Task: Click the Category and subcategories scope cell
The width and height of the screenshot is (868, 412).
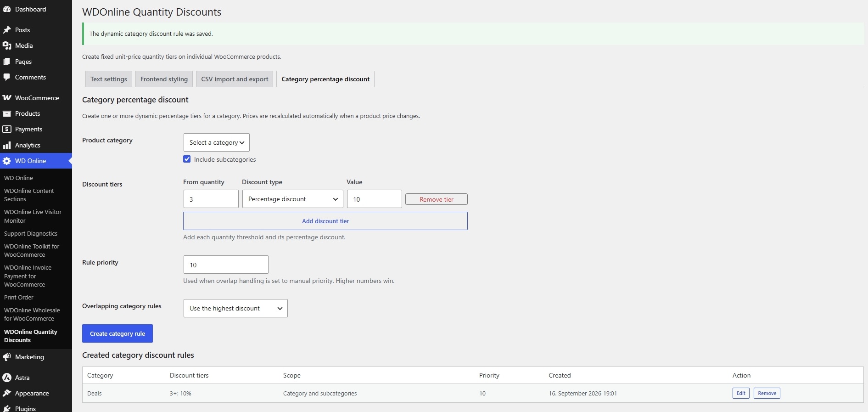Action: [320, 393]
